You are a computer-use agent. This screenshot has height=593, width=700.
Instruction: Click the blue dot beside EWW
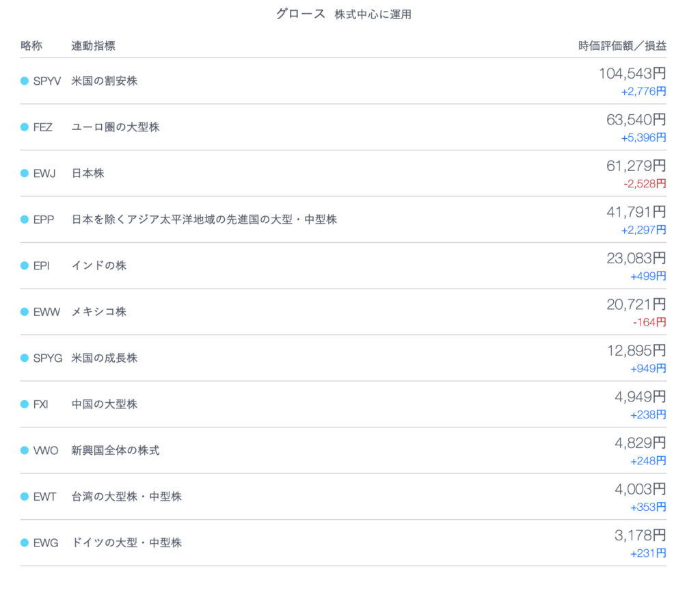pyautogui.click(x=25, y=312)
